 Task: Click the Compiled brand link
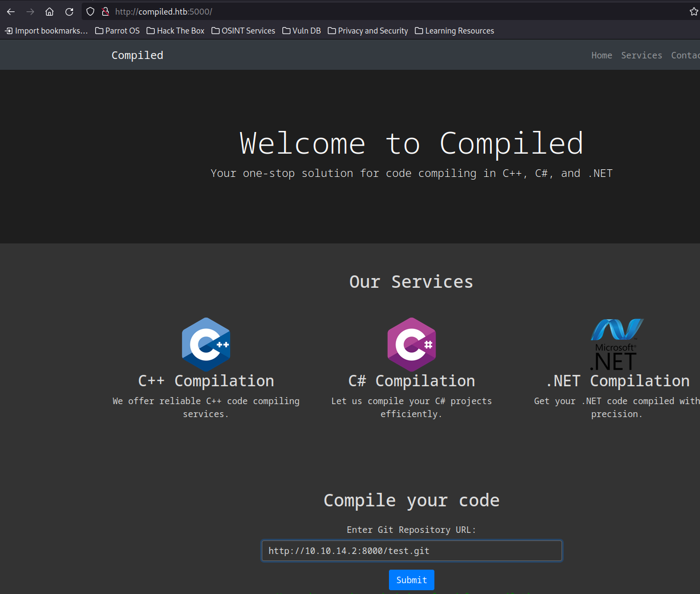coord(137,55)
